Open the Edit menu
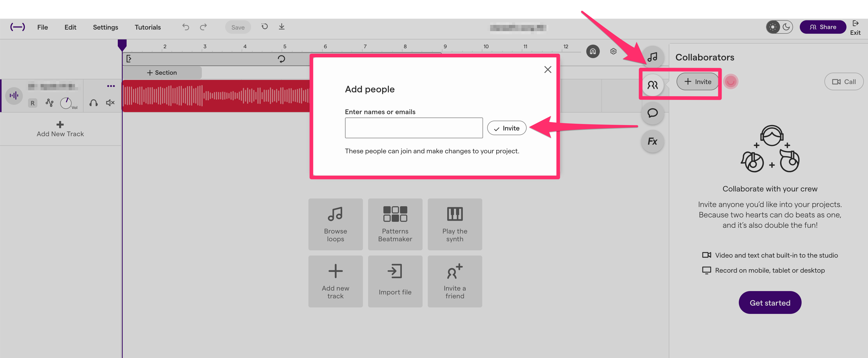Screen dimensions: 868x358 (70, 27)
